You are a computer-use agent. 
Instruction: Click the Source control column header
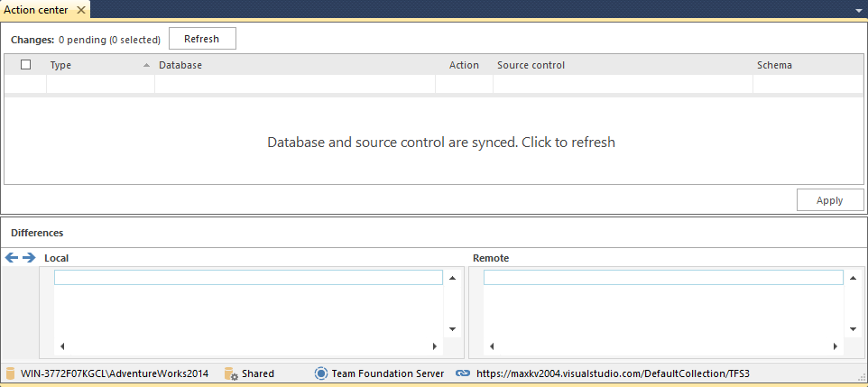click(531, 65)
